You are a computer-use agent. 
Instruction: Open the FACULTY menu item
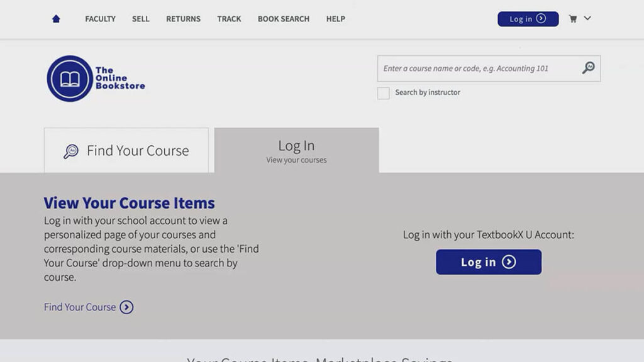click(100, 19)
